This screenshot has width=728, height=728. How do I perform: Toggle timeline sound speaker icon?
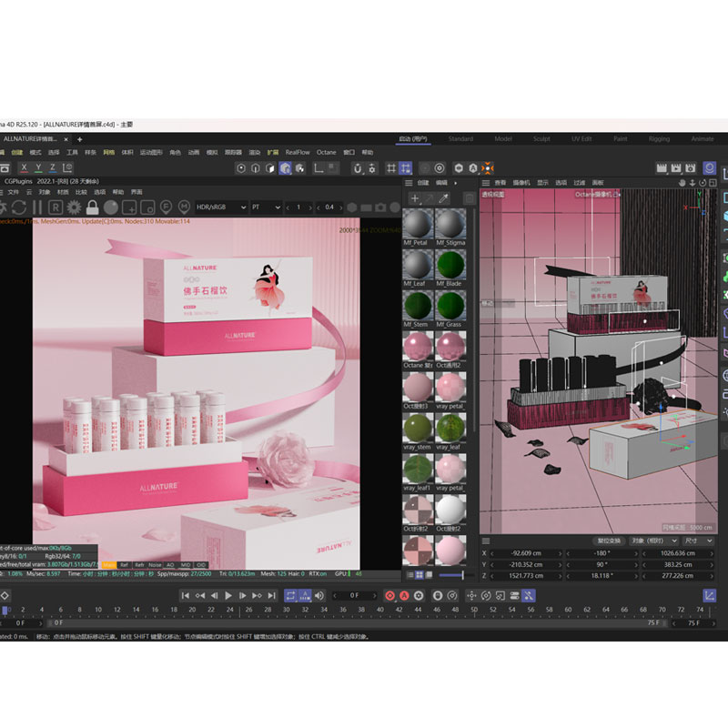(319, 596)
